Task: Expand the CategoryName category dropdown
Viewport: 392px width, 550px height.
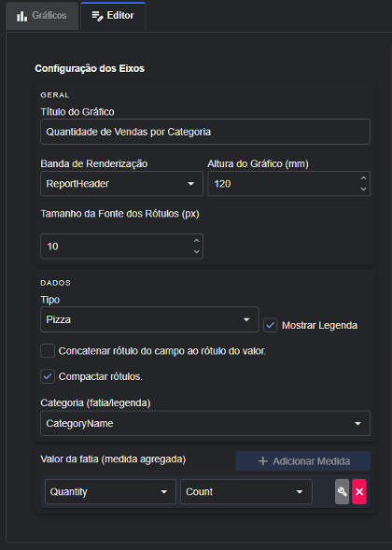Action: coord(205,423)
